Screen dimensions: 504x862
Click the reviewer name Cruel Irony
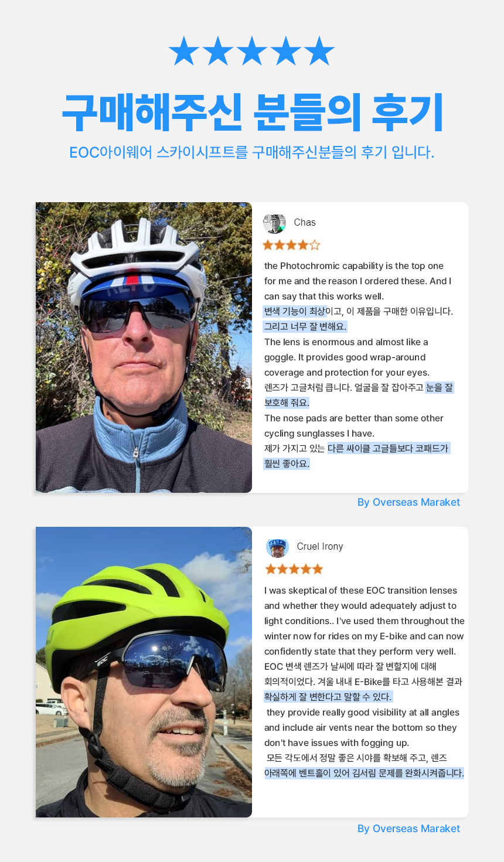tap(320, 547)
